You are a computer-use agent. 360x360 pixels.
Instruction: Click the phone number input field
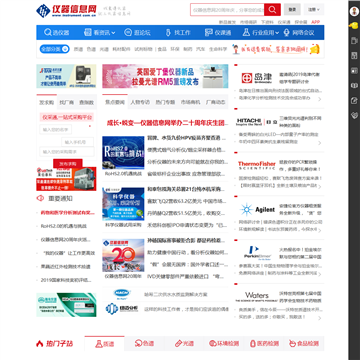click(x=77, y=142)
